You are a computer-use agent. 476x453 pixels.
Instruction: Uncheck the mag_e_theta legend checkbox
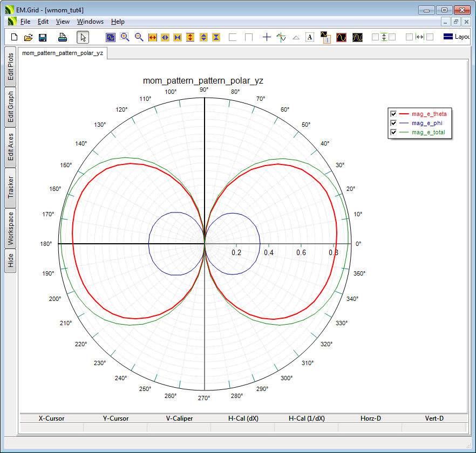tap(393, 114)
